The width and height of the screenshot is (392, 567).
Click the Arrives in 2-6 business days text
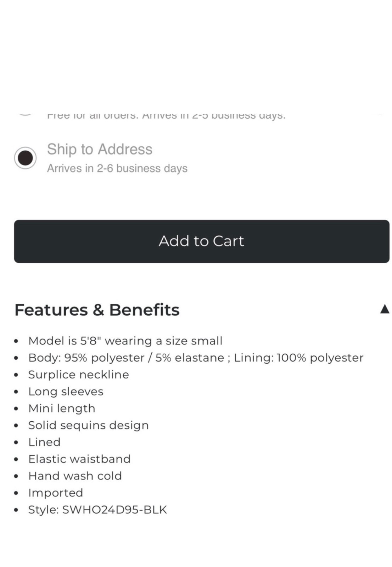[117, 168]
